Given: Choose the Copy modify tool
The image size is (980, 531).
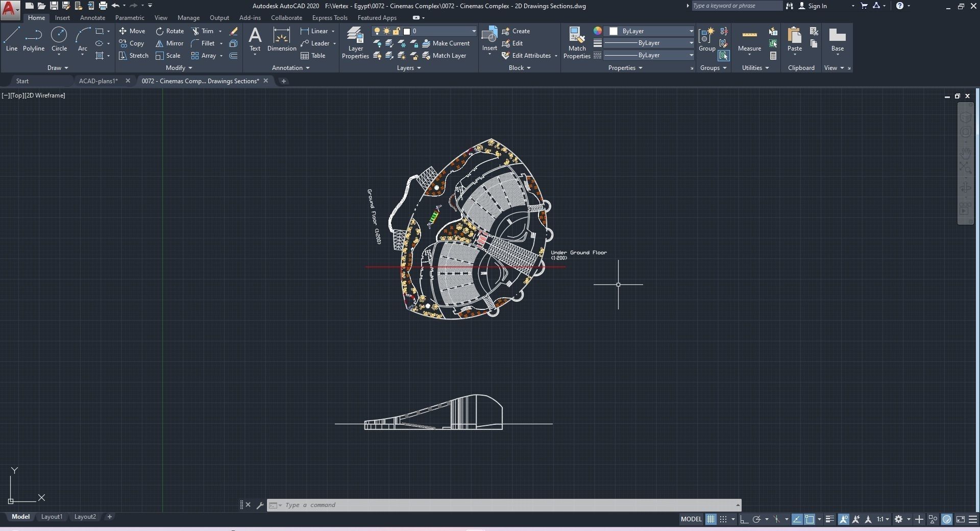Looking at the screenshot, I should tap(132, 43).
